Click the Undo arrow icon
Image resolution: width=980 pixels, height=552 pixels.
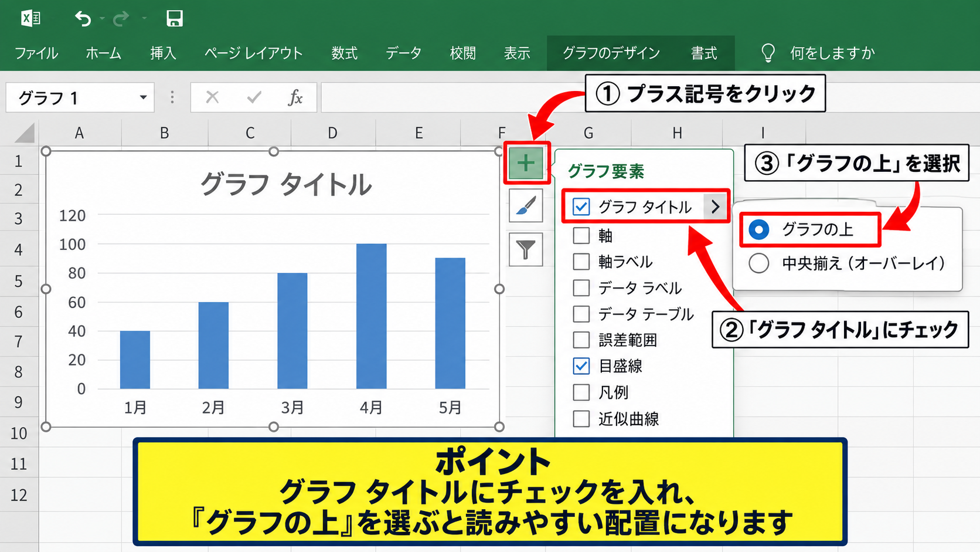point(83,19)
